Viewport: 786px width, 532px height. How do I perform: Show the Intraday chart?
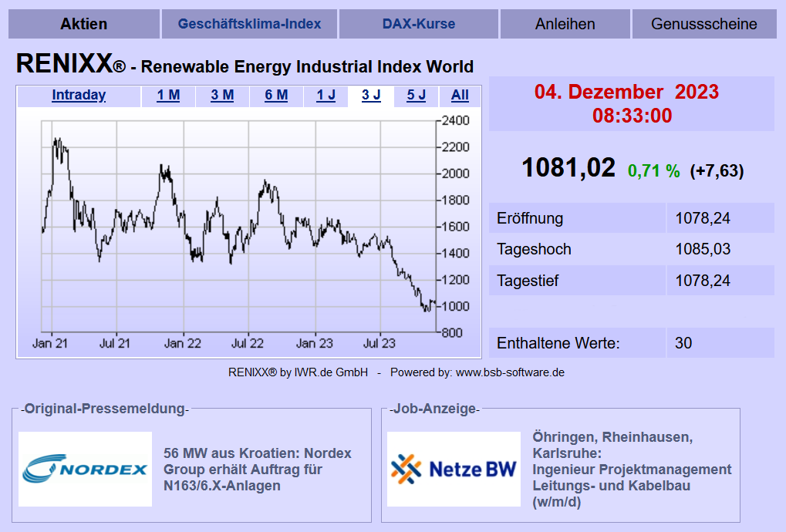click(x=79, y=96)
